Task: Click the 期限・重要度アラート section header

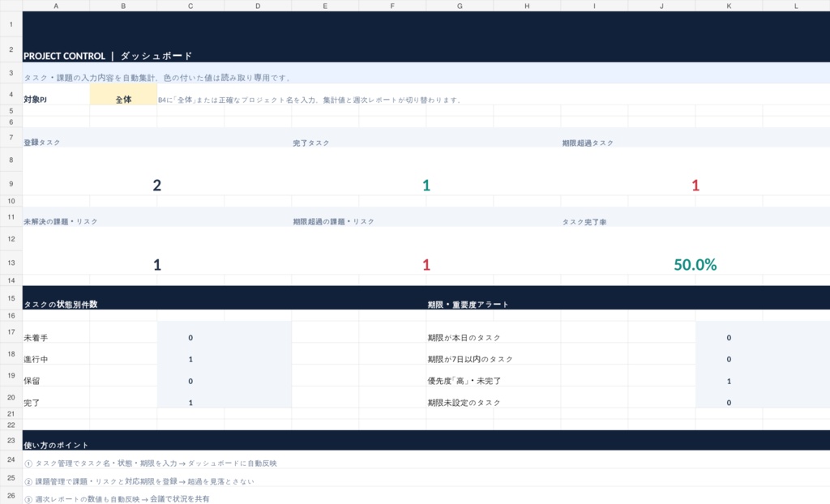Action: (x=468, y=305)
